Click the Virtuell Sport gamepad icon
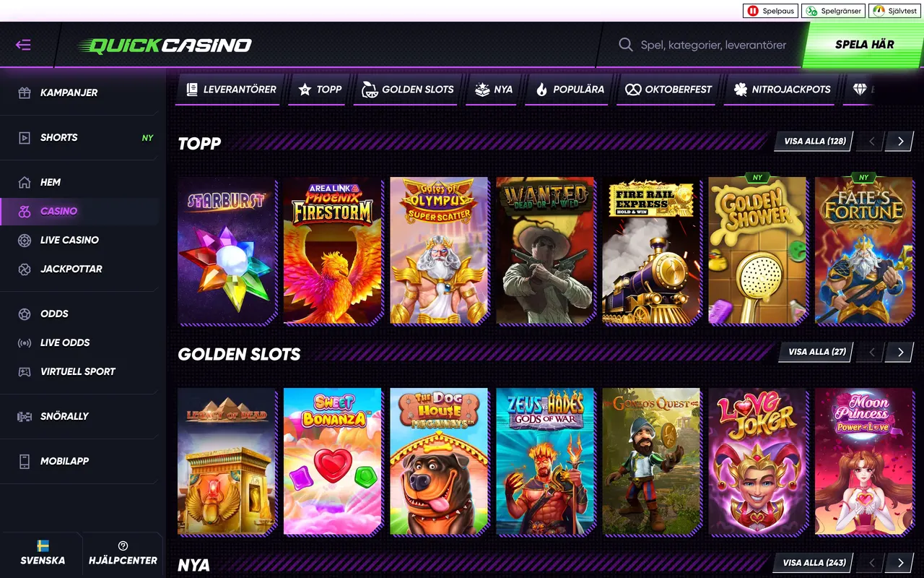This screenshot has height=578, width=924. pyautogui.click(x=25, y=371)
